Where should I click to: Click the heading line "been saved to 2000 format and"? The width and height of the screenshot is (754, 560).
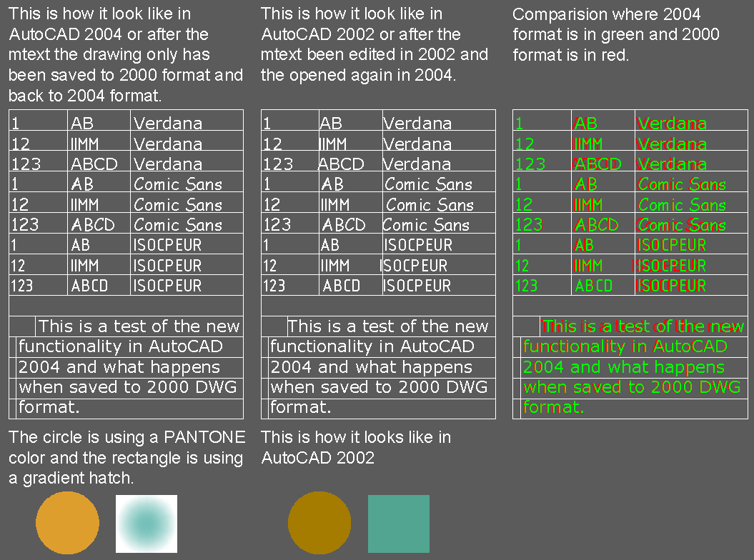coord(126,75)
